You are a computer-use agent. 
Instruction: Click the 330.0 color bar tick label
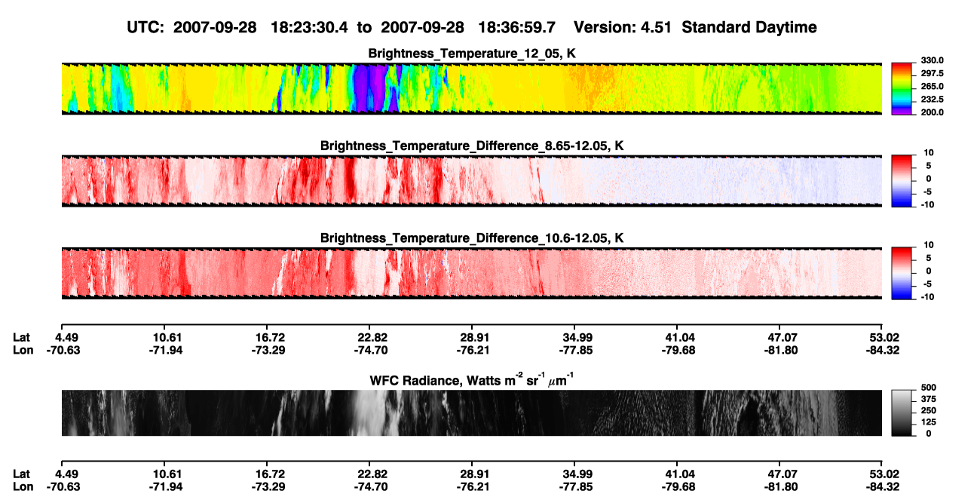tap(932, 60)
